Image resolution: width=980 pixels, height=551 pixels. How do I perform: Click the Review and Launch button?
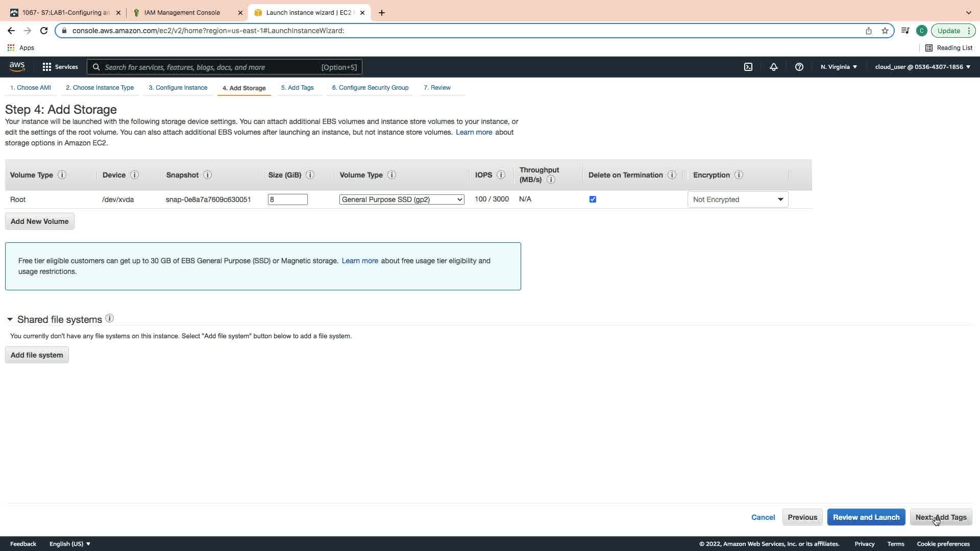[866, 517]
